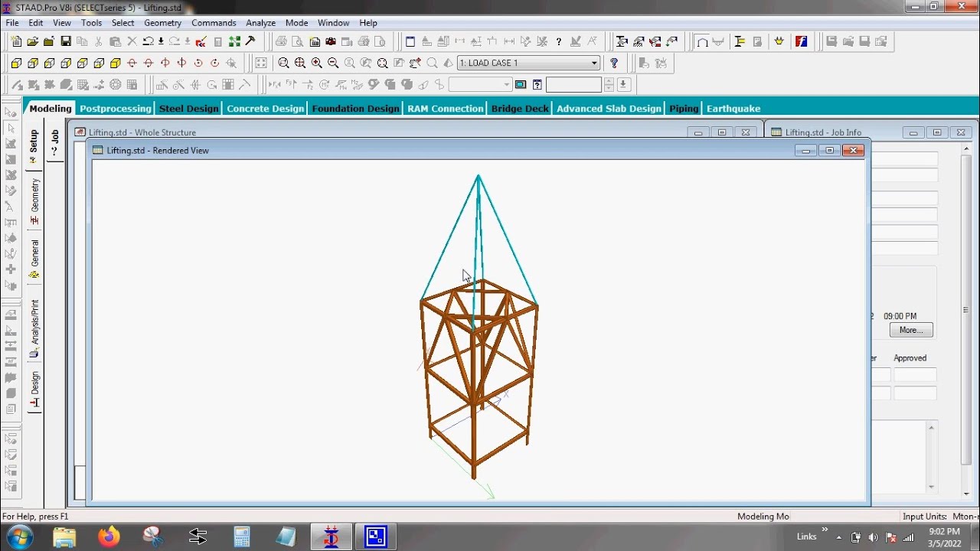This screenshot has height=551, width=980.
Task: Select the first yellow cube view icon
Action: 17,63
